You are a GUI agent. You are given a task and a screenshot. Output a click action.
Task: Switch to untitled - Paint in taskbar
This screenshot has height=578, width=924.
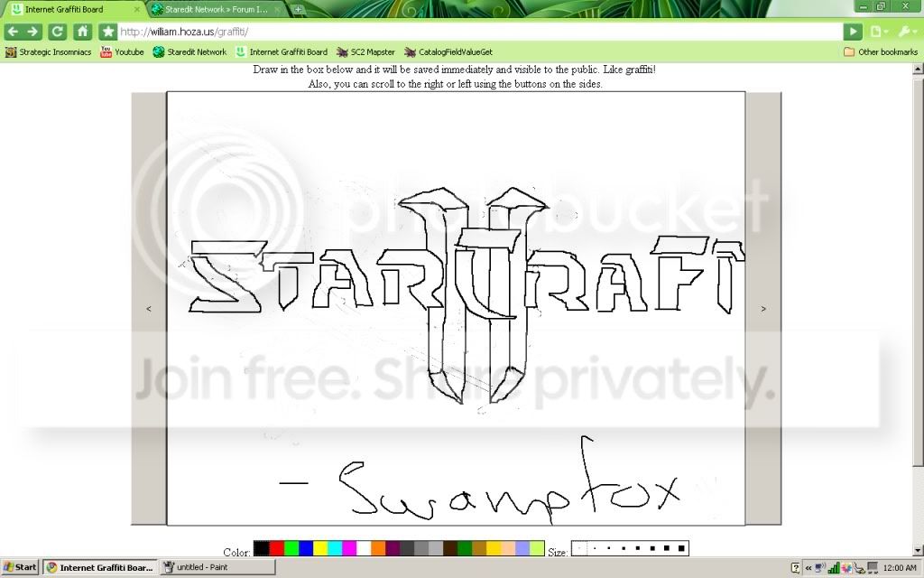click(x=217, y=567)
